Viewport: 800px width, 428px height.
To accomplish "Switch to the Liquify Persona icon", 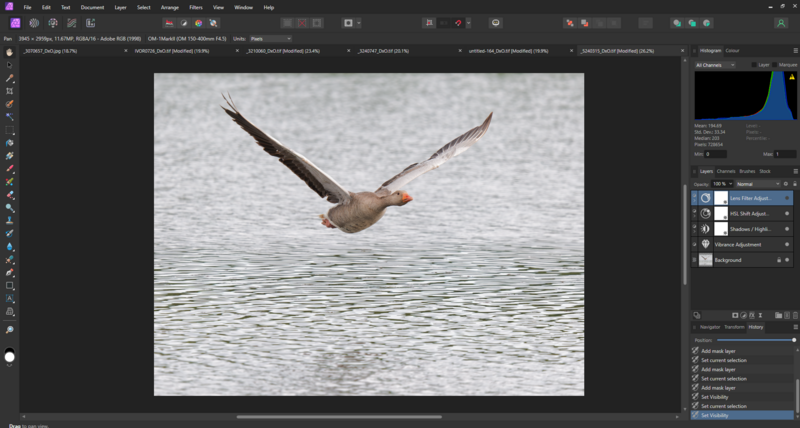I will click(34, 23).
